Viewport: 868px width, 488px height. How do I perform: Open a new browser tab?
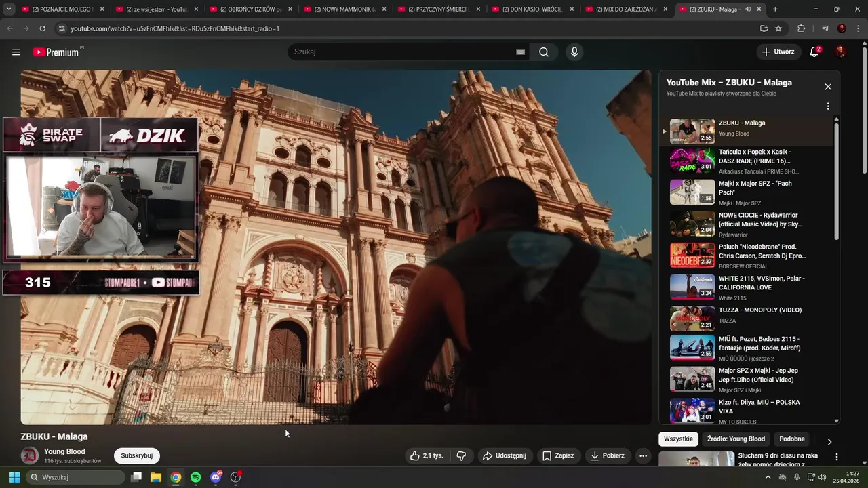click(775, 9)
